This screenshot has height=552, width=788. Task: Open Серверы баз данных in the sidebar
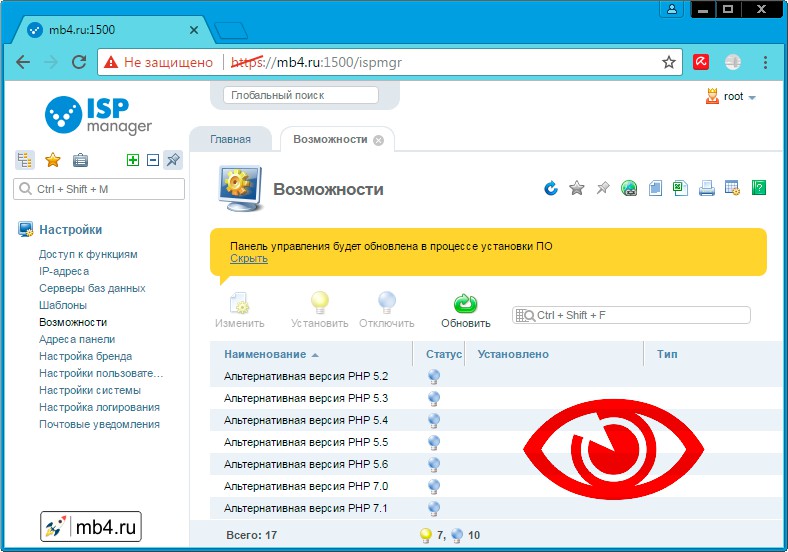(x=92, y=288)
